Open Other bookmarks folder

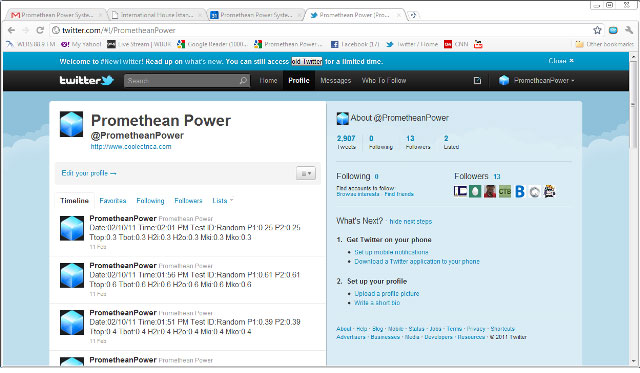click(x=604, y=44)
